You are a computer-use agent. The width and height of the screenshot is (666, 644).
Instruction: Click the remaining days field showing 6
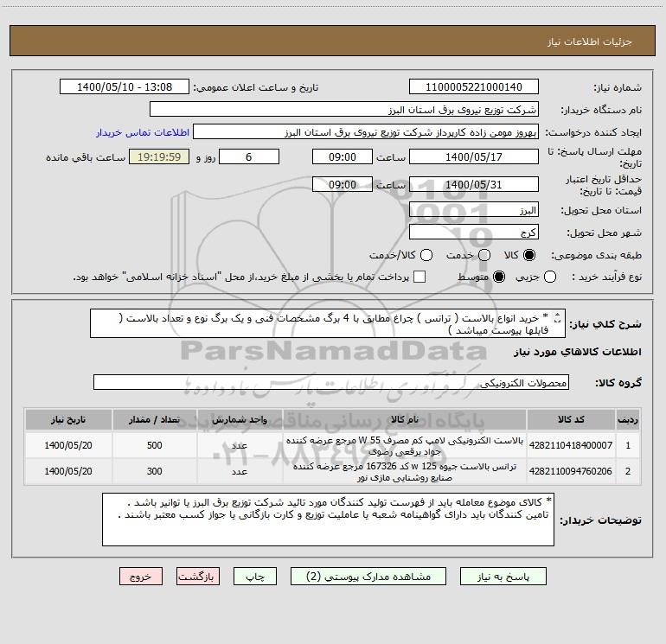(249, 157)
